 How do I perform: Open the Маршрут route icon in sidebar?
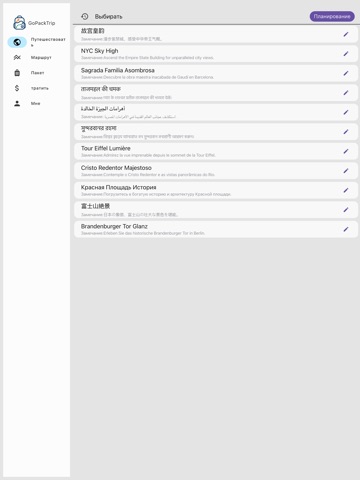(x=17, y=58)
